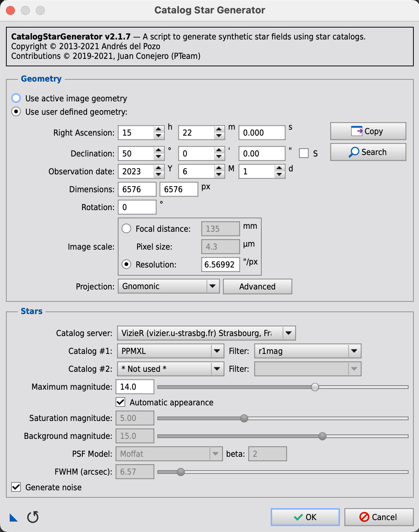Click the Search magnifier button

[368, 152]
